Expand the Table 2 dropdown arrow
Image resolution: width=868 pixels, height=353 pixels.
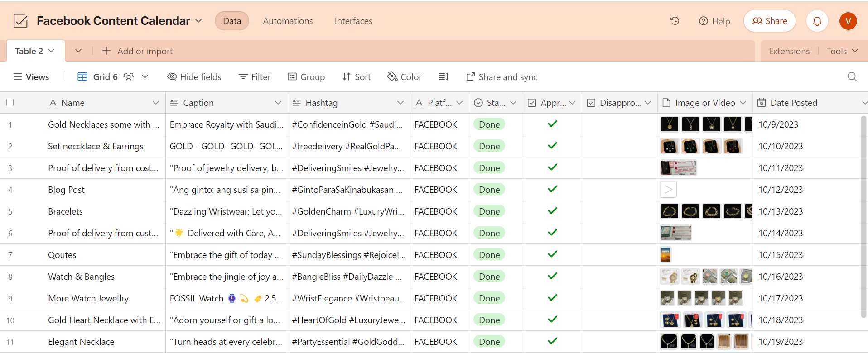(51, 51)
